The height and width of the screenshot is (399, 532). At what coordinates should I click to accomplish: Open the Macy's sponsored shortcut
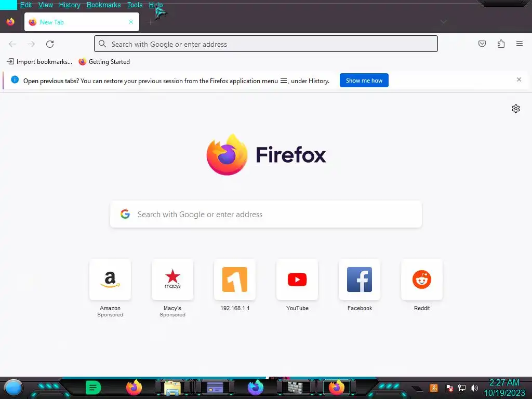click(172, 280)
